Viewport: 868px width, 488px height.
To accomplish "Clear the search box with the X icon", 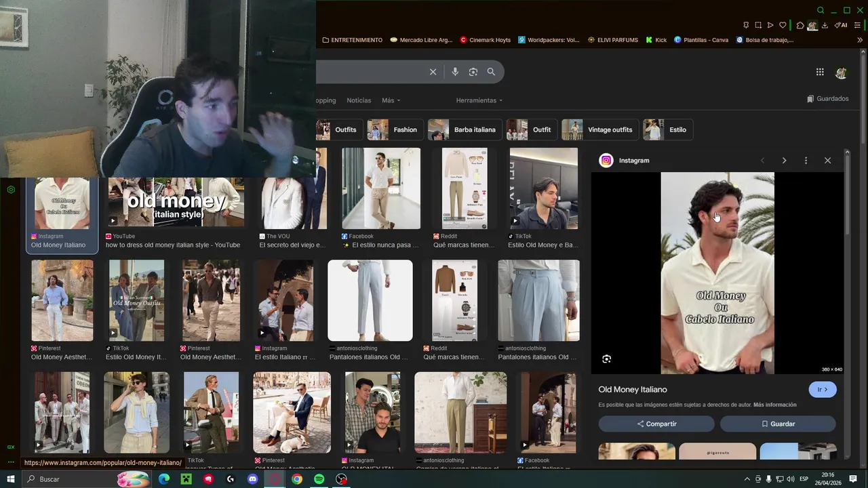I will coord(433,72).
